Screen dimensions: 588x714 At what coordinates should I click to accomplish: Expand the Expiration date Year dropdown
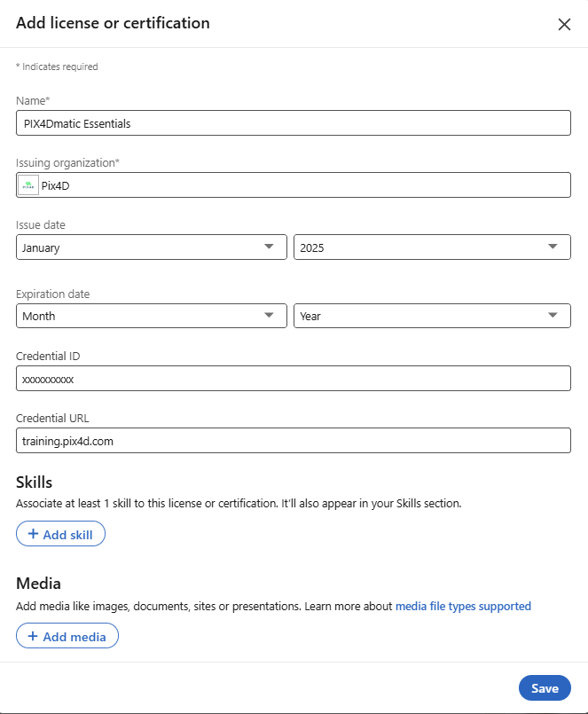[432, 316]
